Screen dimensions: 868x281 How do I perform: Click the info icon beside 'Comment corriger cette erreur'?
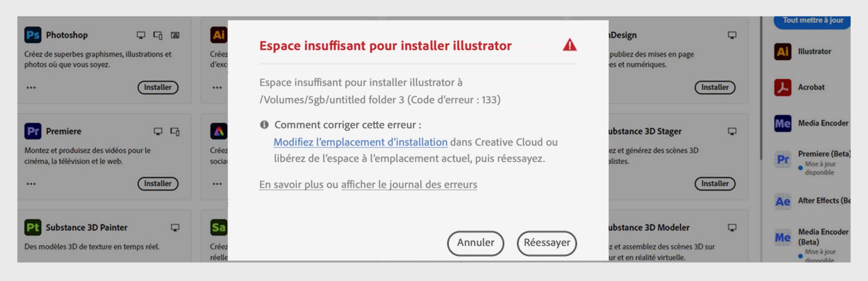tap(264, 124)
